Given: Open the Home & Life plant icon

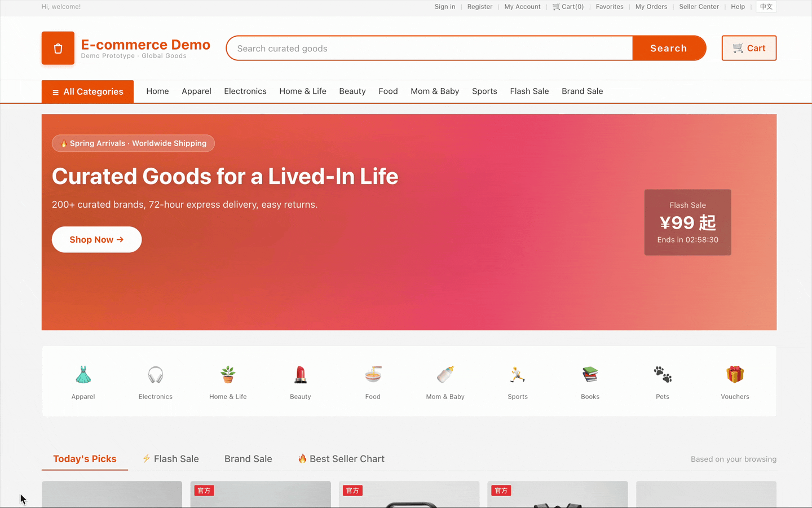Looking at the screenshot, I should pyautogui.click(x=228, y=375).
